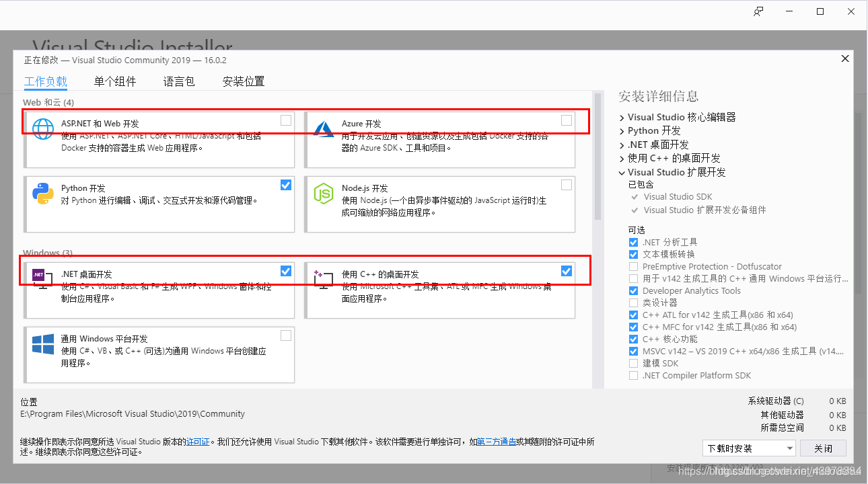The width and height of the screenshot is (868, 484).
Task: Uncheck C++ MFC for v142 生成工具
Action: coord(633,327)
